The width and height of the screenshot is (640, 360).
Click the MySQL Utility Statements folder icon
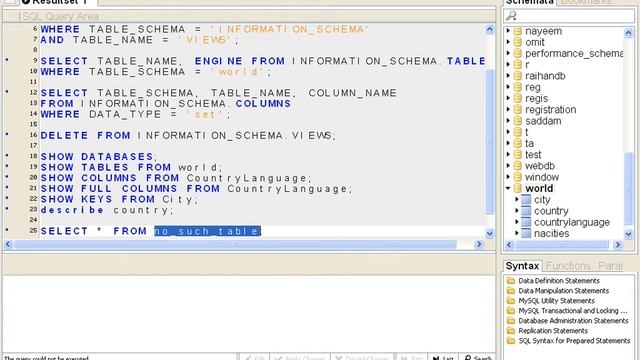(511, 300)
